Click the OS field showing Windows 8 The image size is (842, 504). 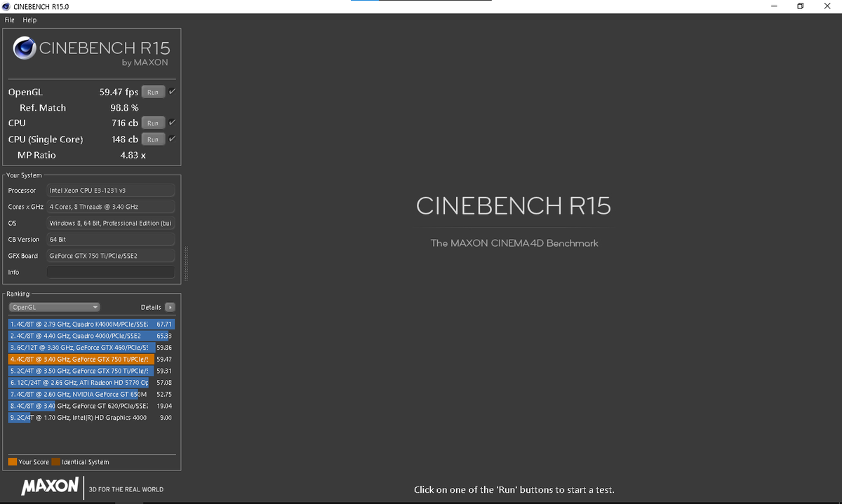coord(110,223)
